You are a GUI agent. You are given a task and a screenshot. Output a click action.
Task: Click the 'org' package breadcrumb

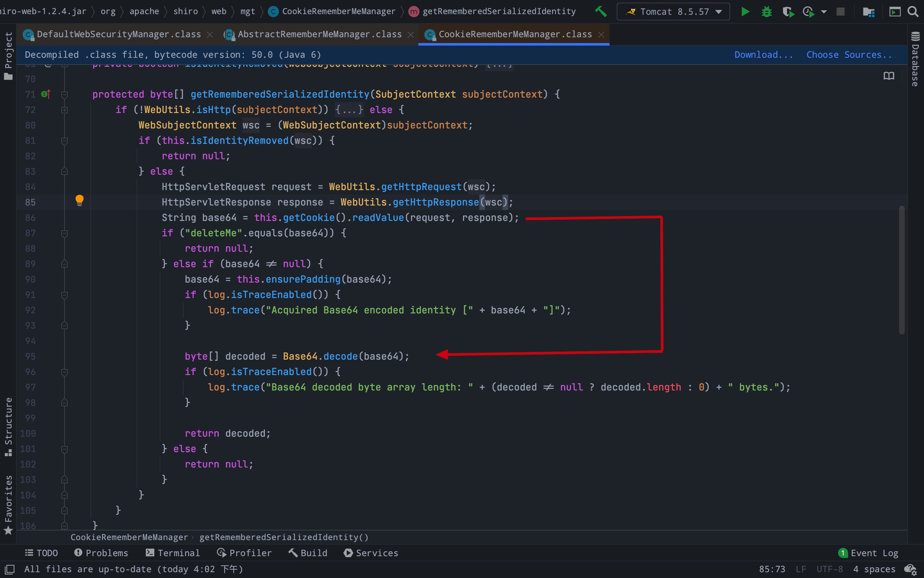108,12
